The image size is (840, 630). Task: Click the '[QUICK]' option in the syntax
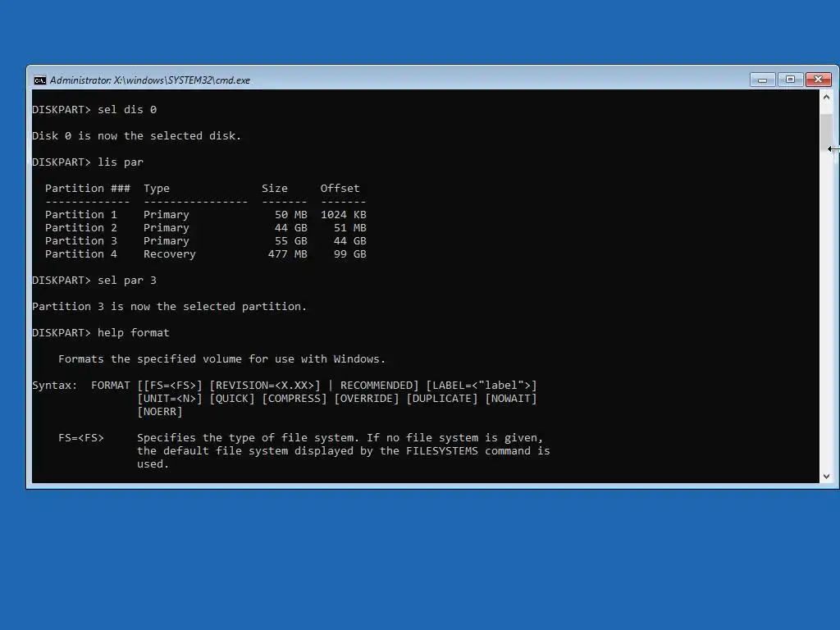point(232,399)
